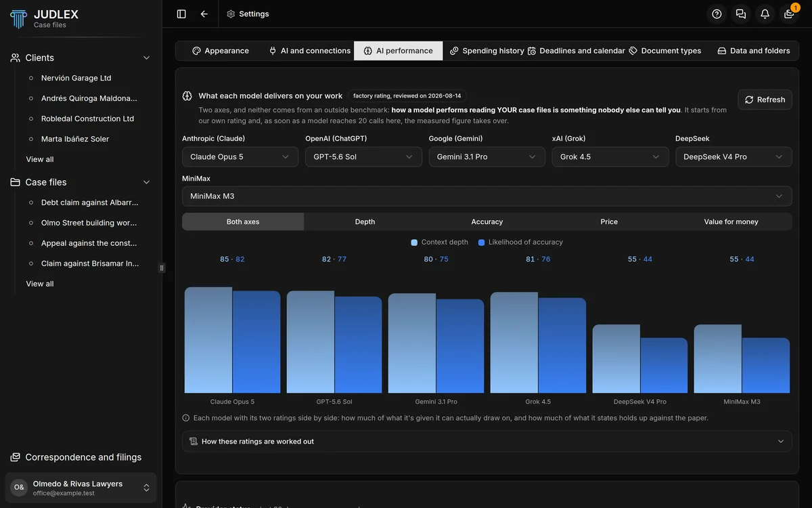Open the Document types tab
This screenshot has width=812, height=508.
665,51
